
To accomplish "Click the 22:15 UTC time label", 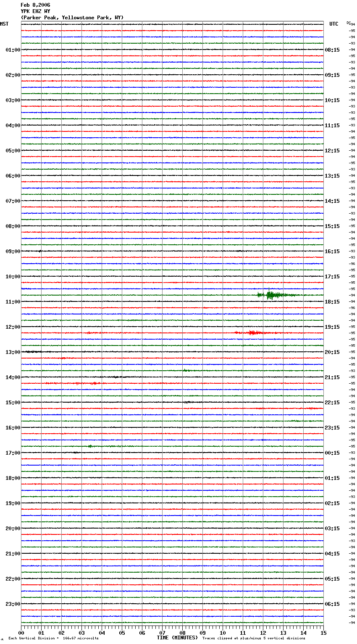I will coord(332,403).
